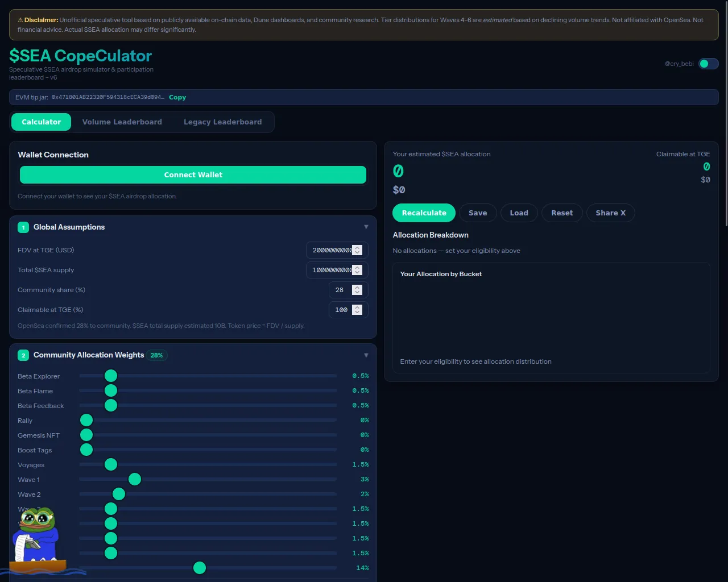Click the Disclaimer label in the banner
The width and height of the screenshot is (728, 582).
42,20
